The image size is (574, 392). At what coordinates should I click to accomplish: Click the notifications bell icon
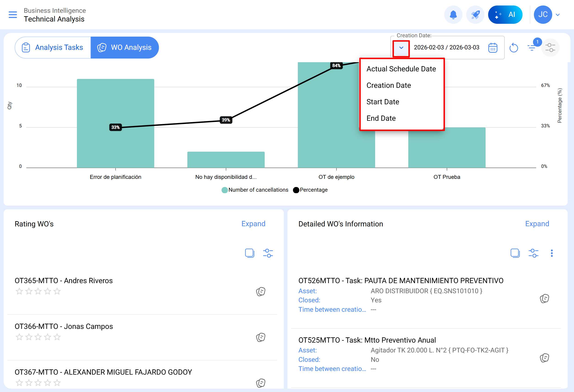click(x=453, y=15)
